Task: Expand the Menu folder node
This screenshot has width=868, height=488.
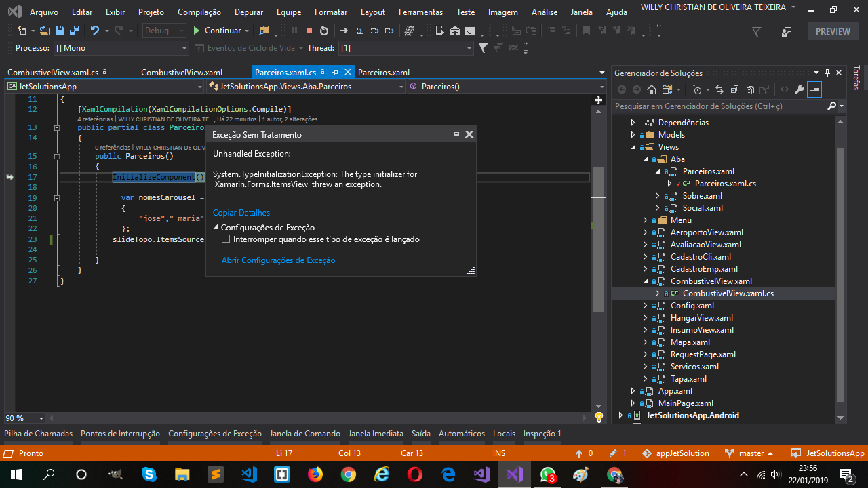Action: 646,220
